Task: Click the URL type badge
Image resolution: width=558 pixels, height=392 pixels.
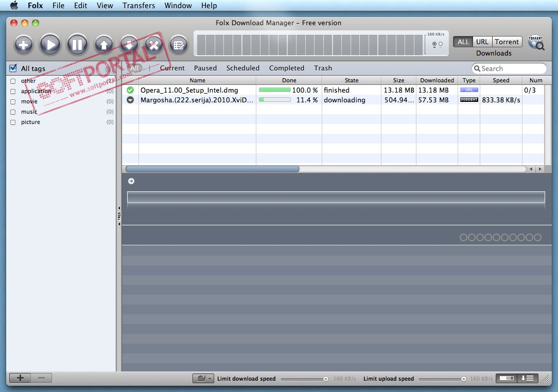Action: click(469, 90)
